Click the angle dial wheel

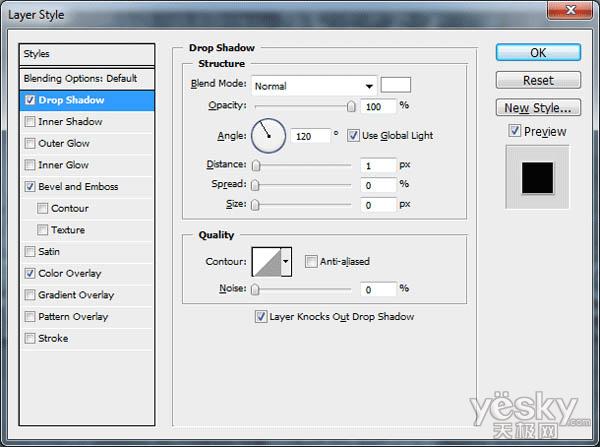[268, 135]
